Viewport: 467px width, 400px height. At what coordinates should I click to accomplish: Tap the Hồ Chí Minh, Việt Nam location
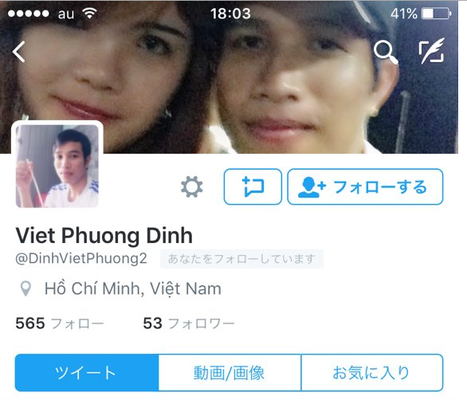click(133, 289)
